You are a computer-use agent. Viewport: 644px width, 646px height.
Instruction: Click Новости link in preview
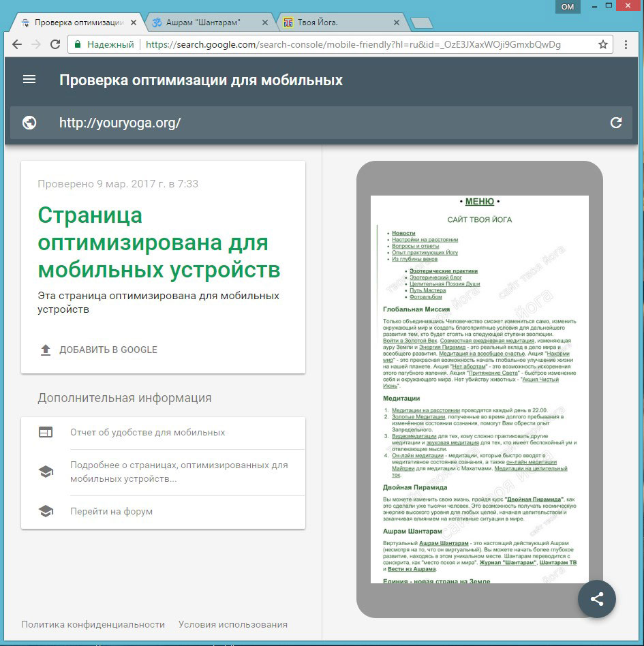(403, 233)
